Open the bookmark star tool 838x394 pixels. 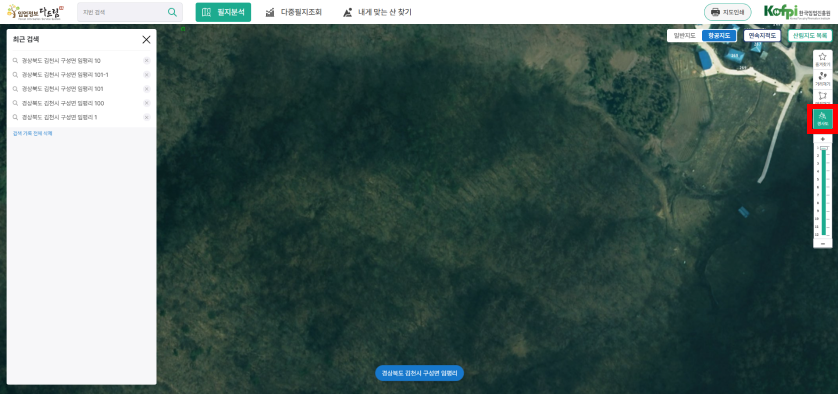[x=823, y=59]
